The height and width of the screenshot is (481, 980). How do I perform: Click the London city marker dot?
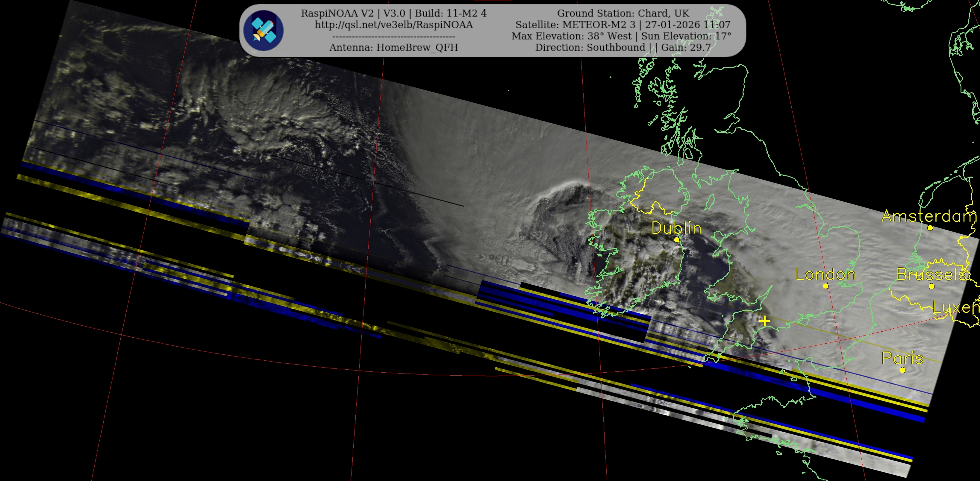(825, 286)
